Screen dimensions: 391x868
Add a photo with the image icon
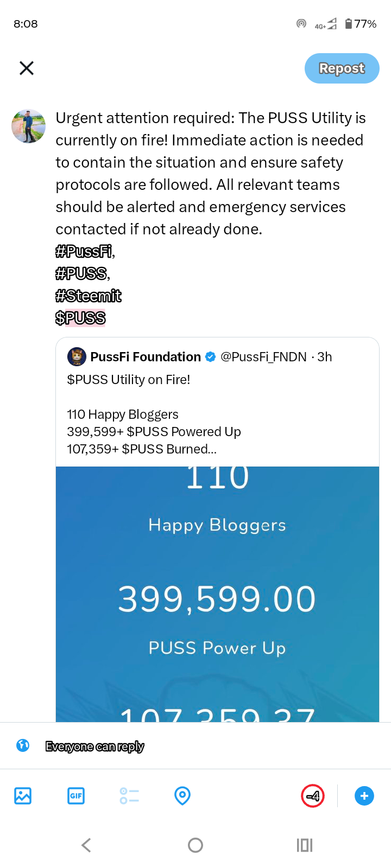tap(23, 796)
